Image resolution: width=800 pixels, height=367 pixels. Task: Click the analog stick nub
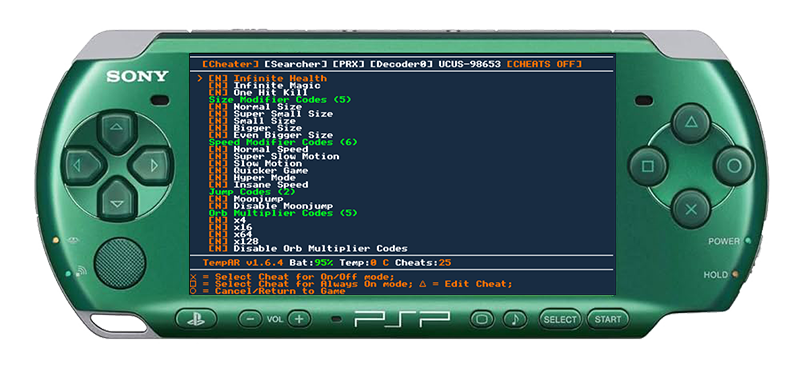point(120,264)
